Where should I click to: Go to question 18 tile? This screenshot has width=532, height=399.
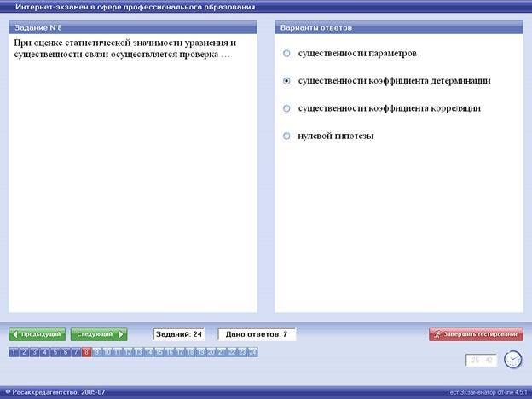pos(190,352)
